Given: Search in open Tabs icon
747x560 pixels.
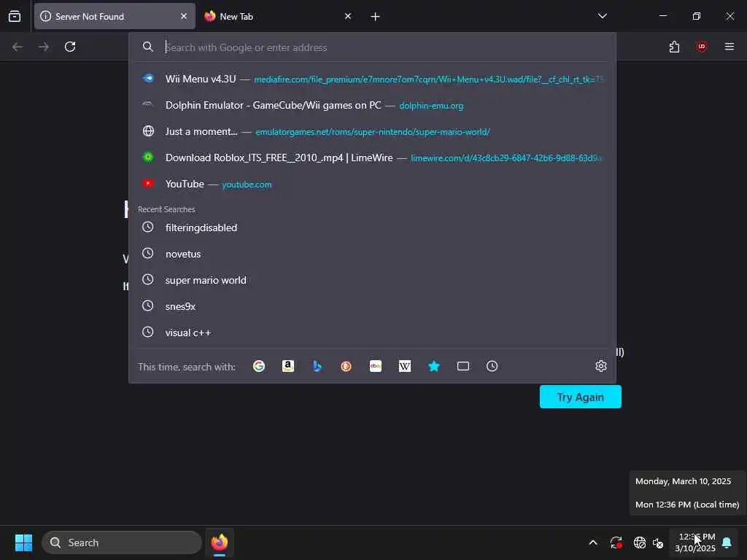Looking at the screenshot, I should tap(463, 366).
